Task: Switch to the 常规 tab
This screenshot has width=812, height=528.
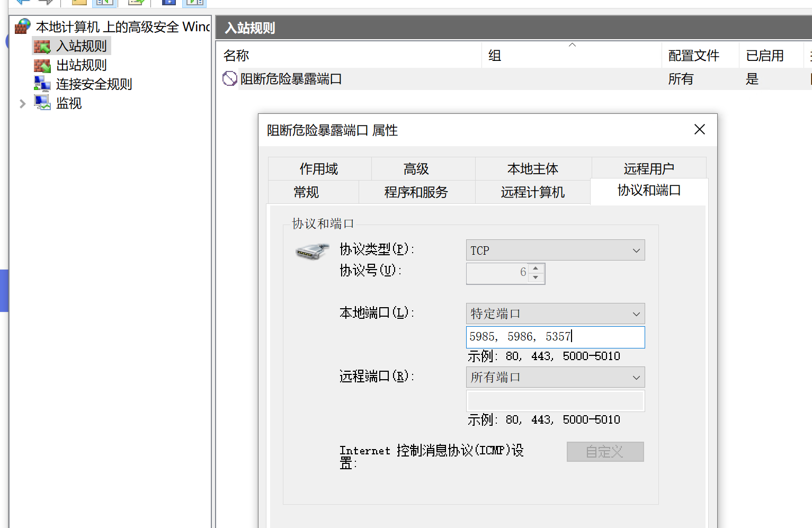Action: 306,192
